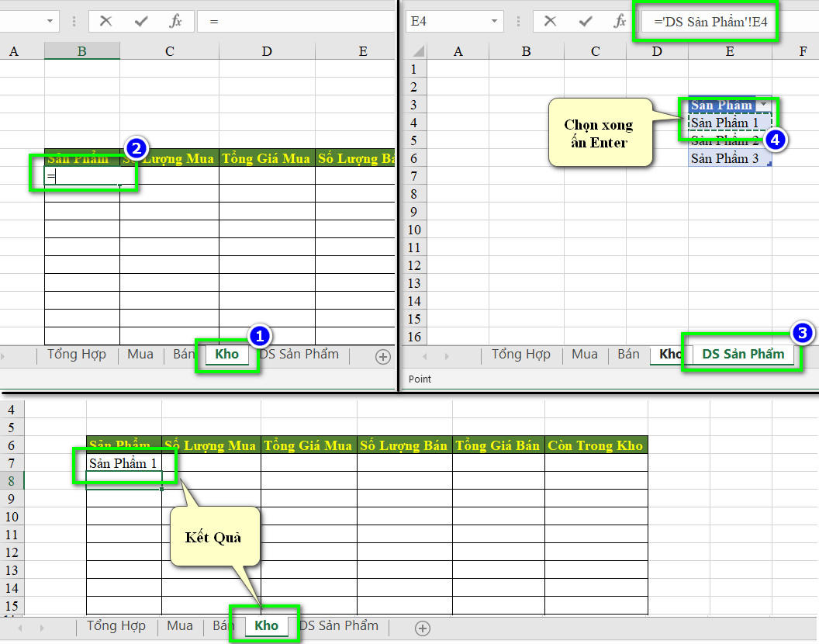Image resolution: width=819 pixels, height=644 pixels.
Task: Select the row 10 header in the E4 window
Action: pos(414,230)
